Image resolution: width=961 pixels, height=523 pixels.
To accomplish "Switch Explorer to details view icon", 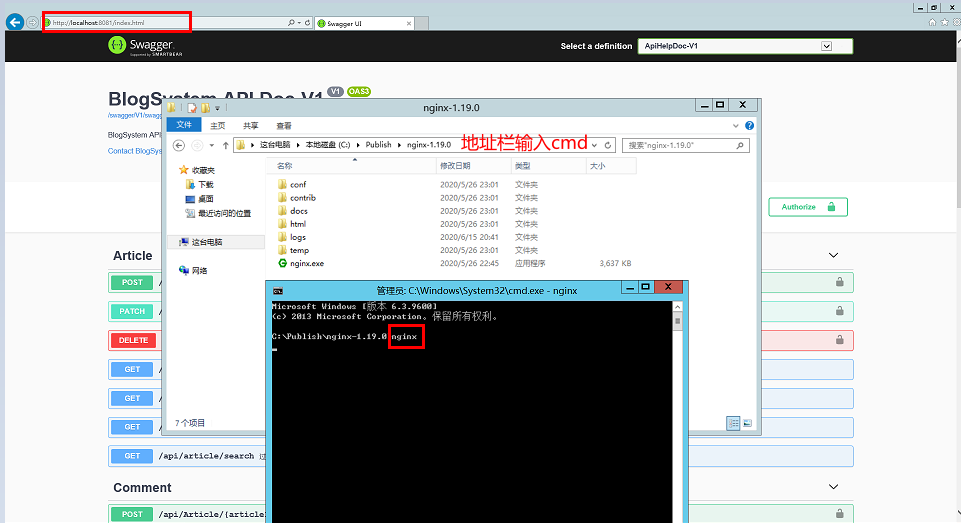I will coord(733,423).
